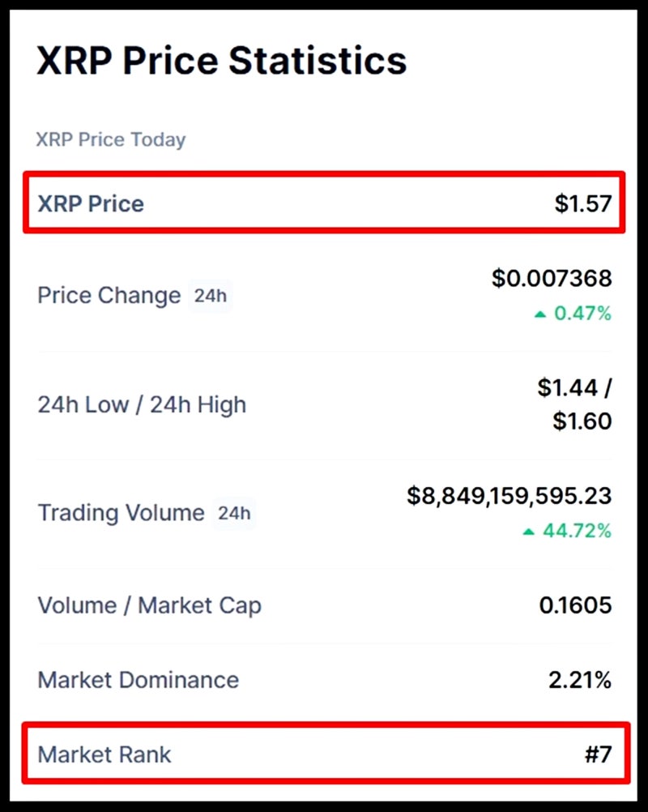Select the XRP Price row label

coord(91,203)
